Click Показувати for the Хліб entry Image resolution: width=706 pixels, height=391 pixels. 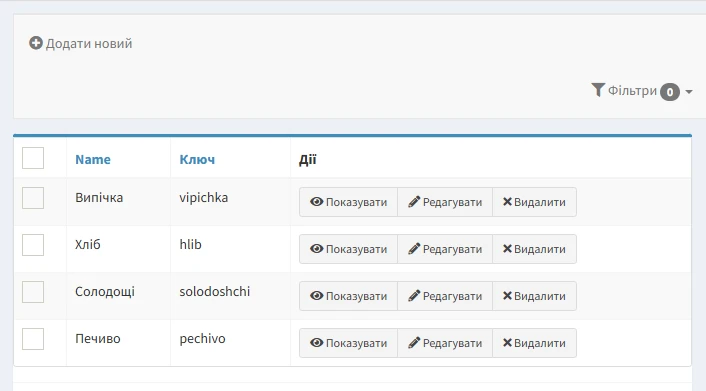click(348, 249)
